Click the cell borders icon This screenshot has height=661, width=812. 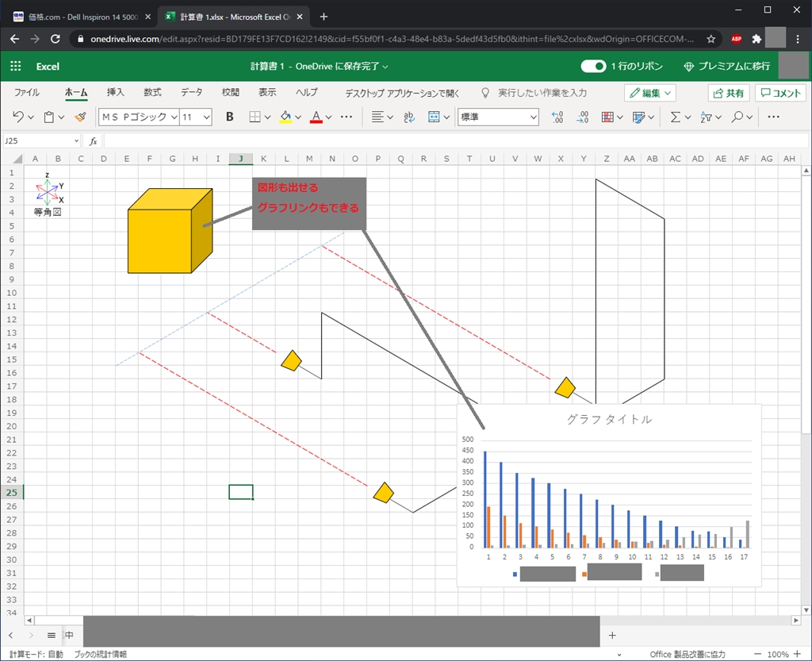255,117
